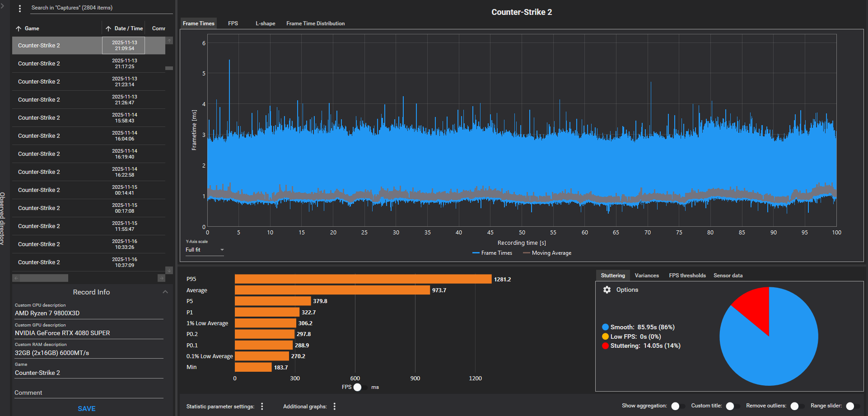Screen dimensions: 868x416
Task: Click the SAVE button
Action: point(87,408)
